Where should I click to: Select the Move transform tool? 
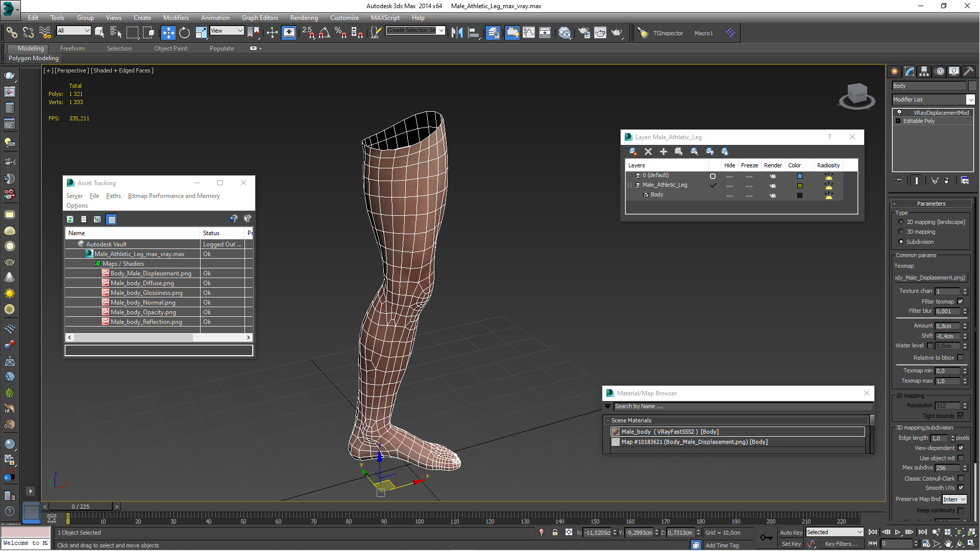click(168, 33)
